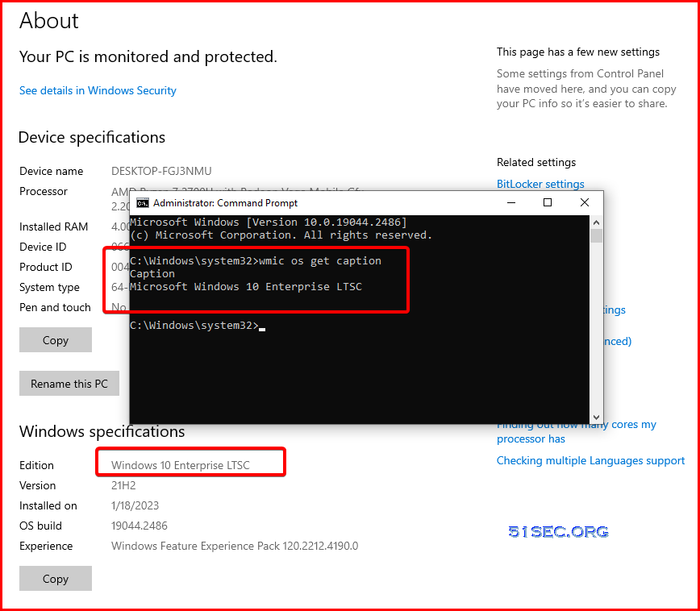Click the Command Prompt scroll up arrow

(x=596, y=222)
